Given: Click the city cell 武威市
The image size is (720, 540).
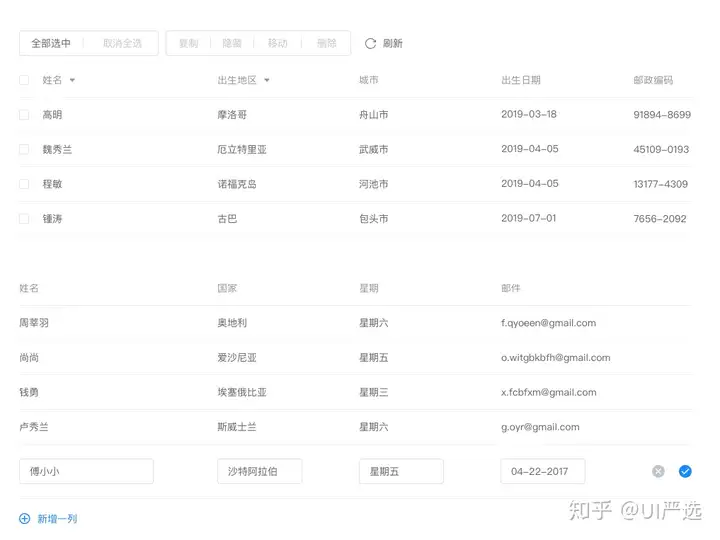Looking at the screenshot, I should tap(374, 149).
